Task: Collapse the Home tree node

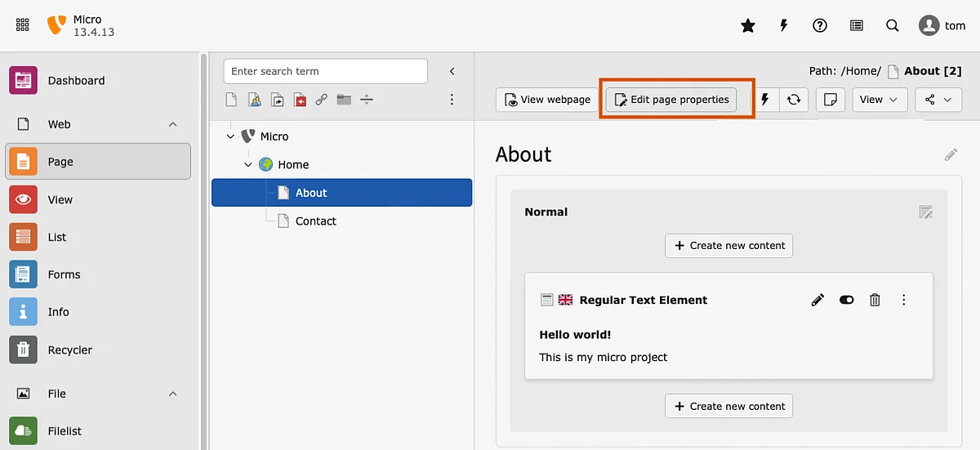Action: point(248,165)
